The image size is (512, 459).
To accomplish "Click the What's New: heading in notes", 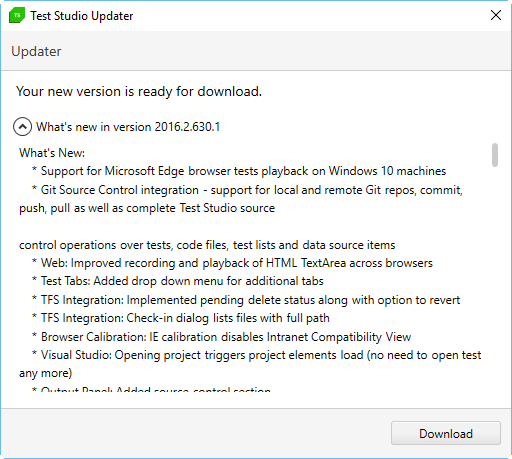I will point(52,153).
